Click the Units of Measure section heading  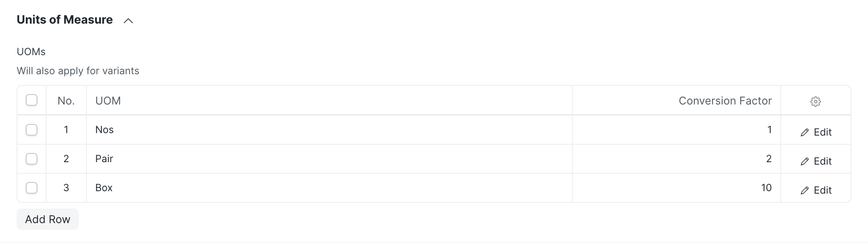[65, 20]
